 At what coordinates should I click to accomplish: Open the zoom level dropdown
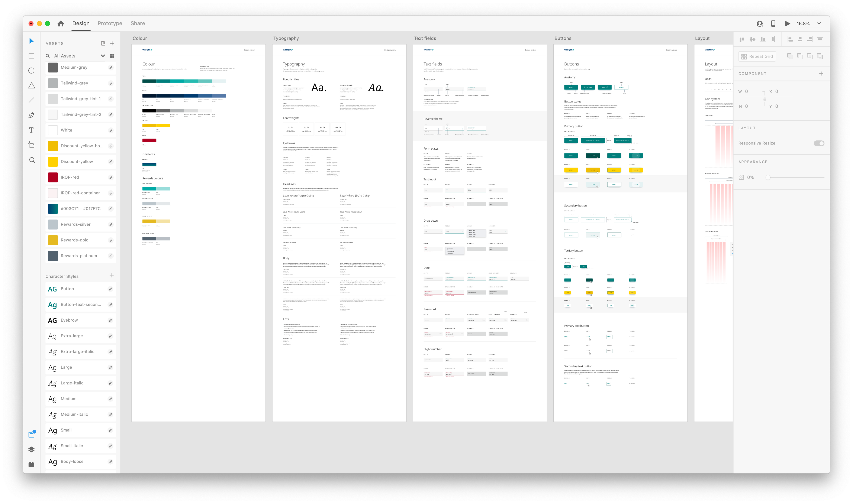[x=819, y=23]
